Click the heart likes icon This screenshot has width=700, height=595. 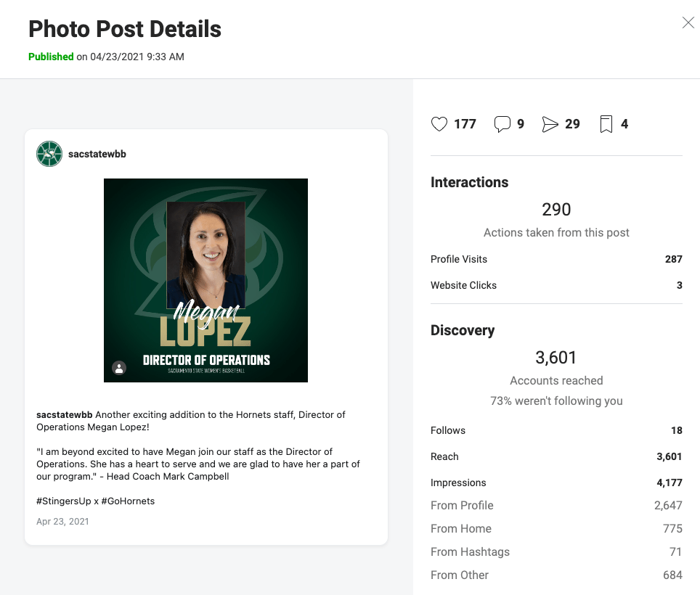[439, 124]
